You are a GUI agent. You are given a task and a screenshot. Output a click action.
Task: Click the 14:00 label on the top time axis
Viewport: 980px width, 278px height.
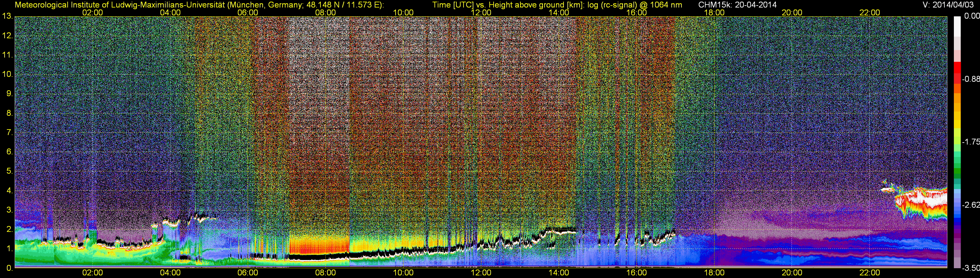(559, 12)
